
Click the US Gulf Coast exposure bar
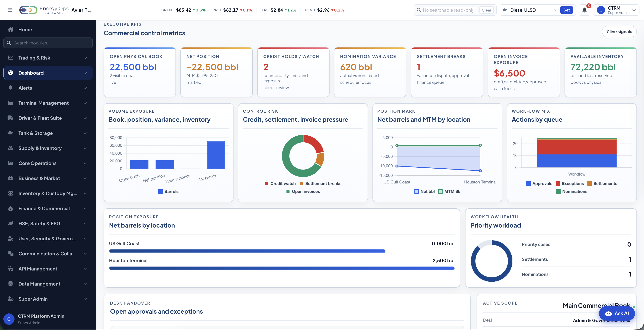coord(247,251)
